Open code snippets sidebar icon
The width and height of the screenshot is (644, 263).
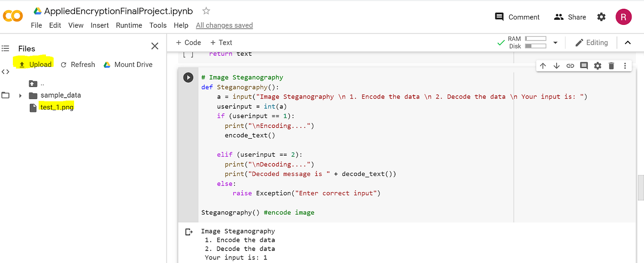tap(6, 71)
